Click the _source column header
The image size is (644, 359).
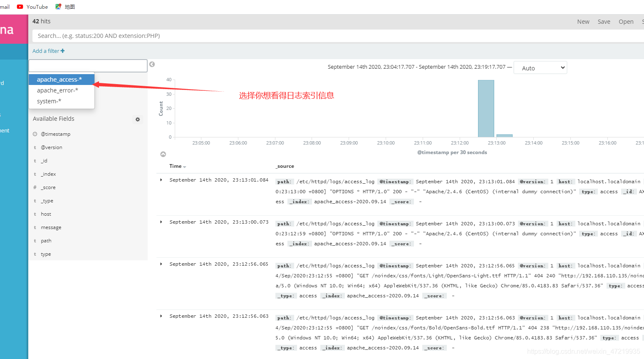(285, 166)
